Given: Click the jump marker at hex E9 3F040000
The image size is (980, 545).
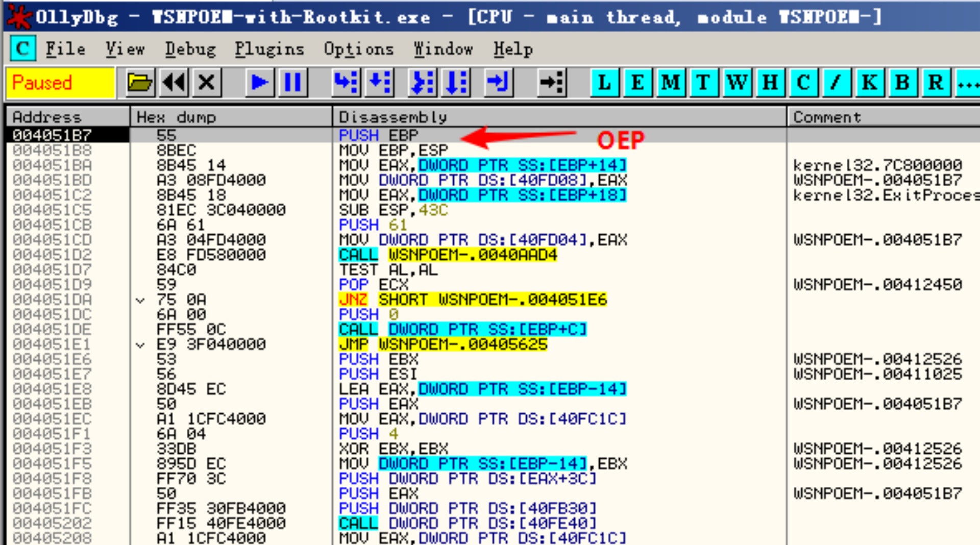Looking at the screenshot, I should [140, 345].
